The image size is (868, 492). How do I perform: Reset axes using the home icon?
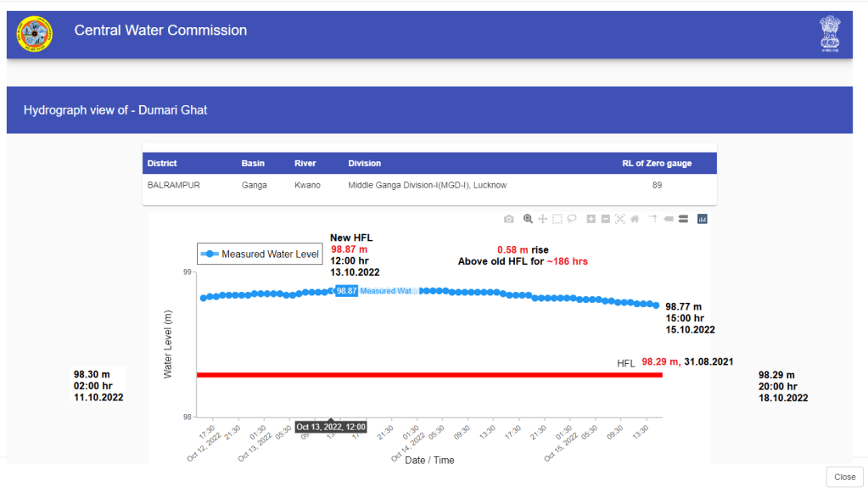(635, 219)
